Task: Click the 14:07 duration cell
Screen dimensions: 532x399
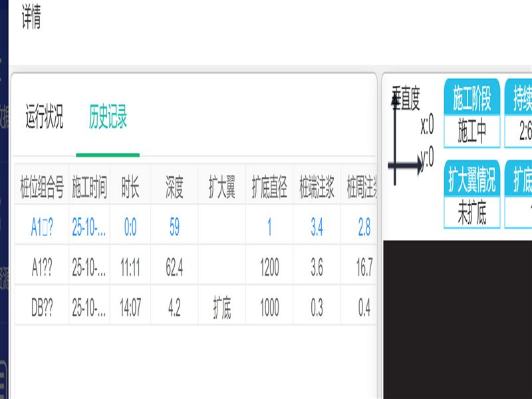Action: 130,309
